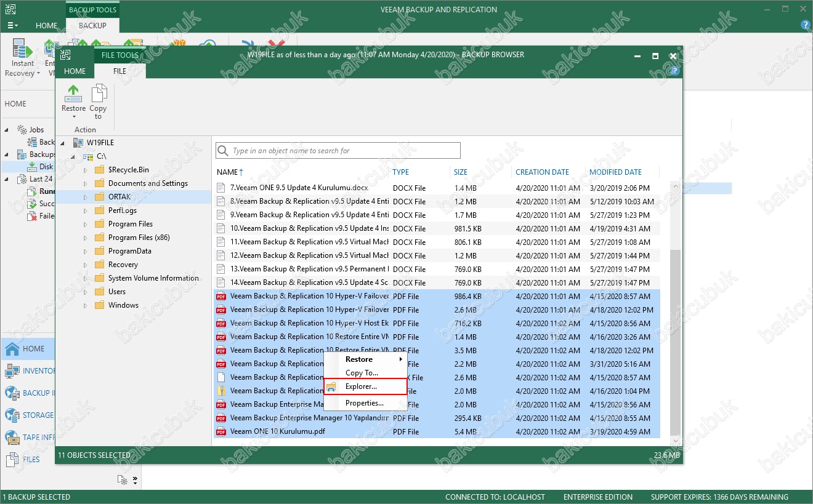Switch to BACKUP tab in main window

click(92, 26)
